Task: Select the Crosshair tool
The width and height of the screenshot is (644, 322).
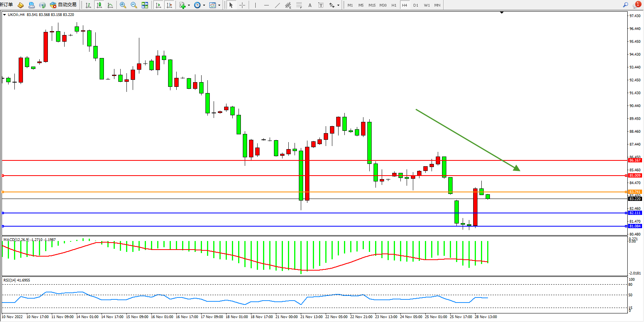Action: [242, 5]
